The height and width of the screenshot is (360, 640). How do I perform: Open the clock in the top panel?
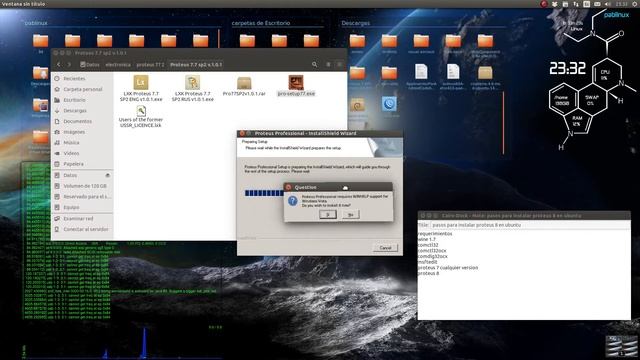coord(621,4)
